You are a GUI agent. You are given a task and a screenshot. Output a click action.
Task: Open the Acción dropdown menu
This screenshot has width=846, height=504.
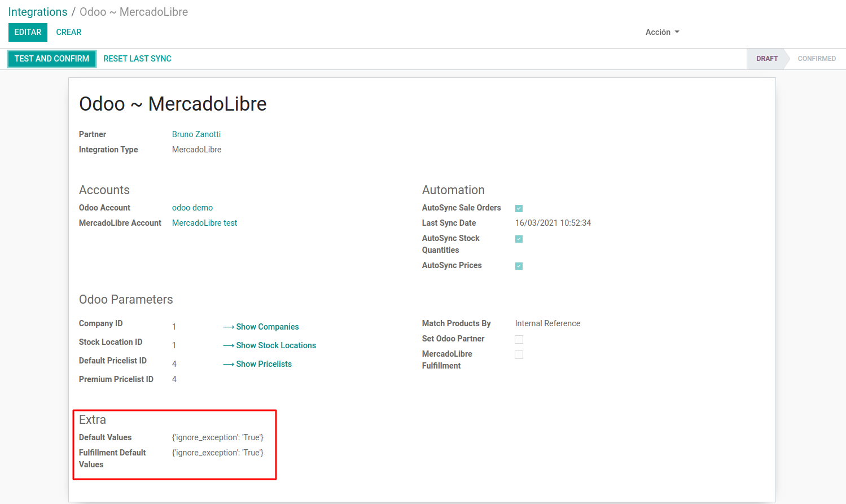tap(662, 32)
